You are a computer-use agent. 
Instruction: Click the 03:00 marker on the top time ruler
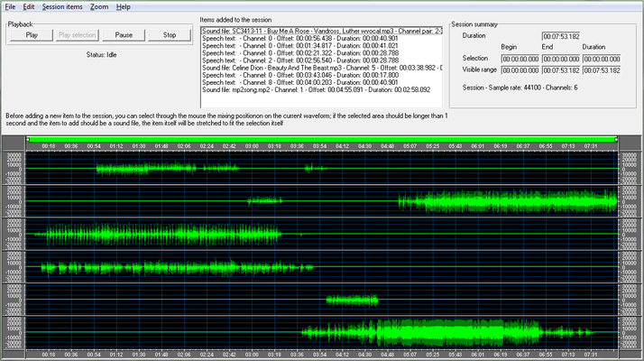(x=252, y=146)
